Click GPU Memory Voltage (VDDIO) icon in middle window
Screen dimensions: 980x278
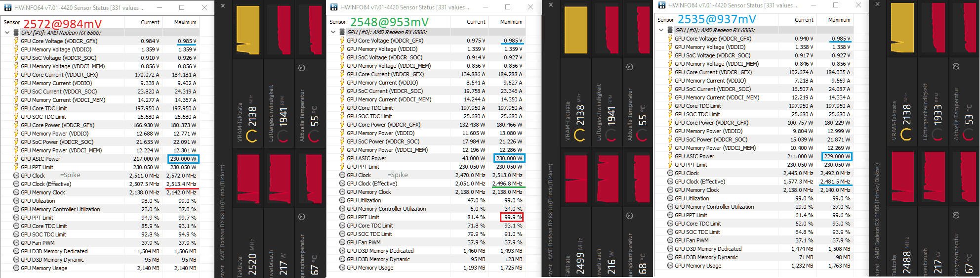pos(342,49)
